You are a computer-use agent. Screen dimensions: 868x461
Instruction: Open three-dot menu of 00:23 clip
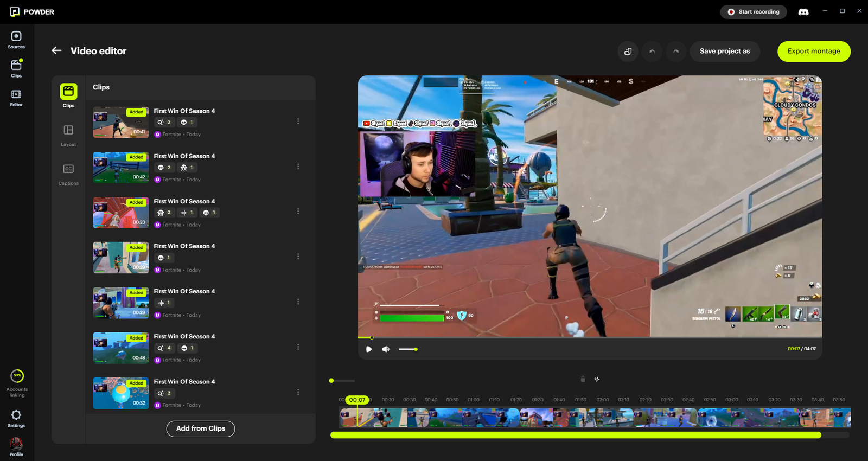tap(298, 212)
